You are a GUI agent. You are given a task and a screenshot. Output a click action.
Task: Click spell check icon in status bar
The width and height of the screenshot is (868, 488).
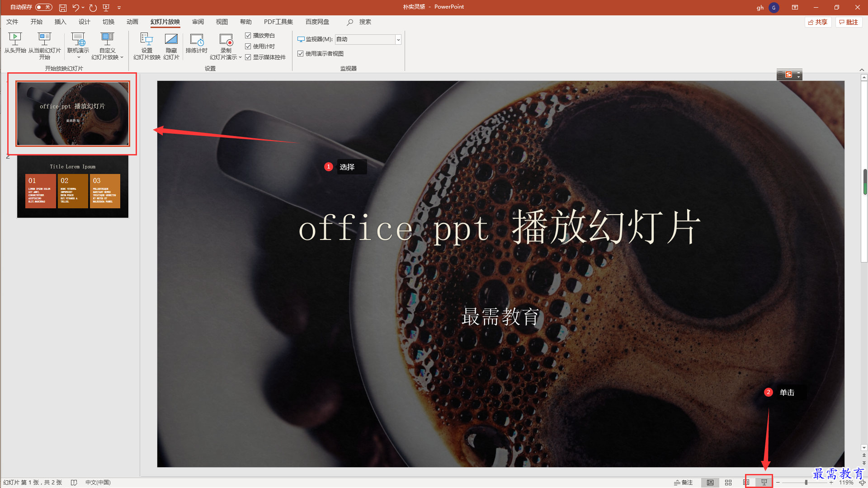74,483
